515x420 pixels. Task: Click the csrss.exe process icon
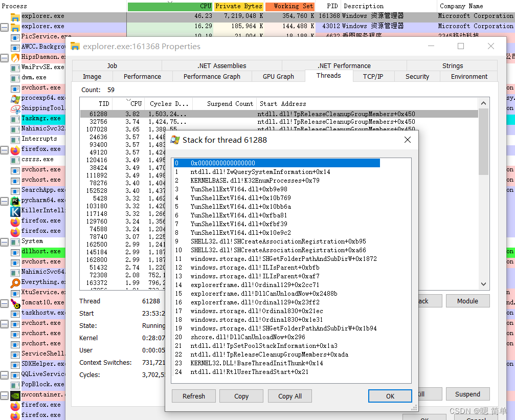pyautogui.click(x=15, y=160)
